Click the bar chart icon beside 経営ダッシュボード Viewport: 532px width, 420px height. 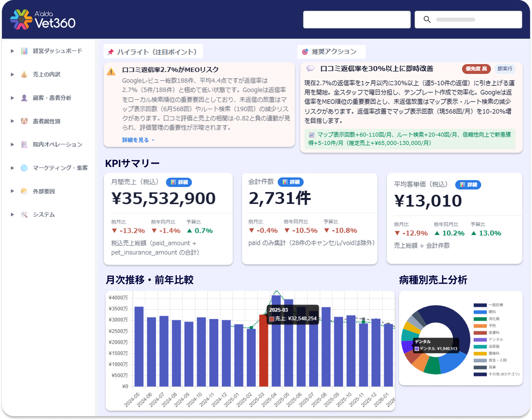click(24, 51)
